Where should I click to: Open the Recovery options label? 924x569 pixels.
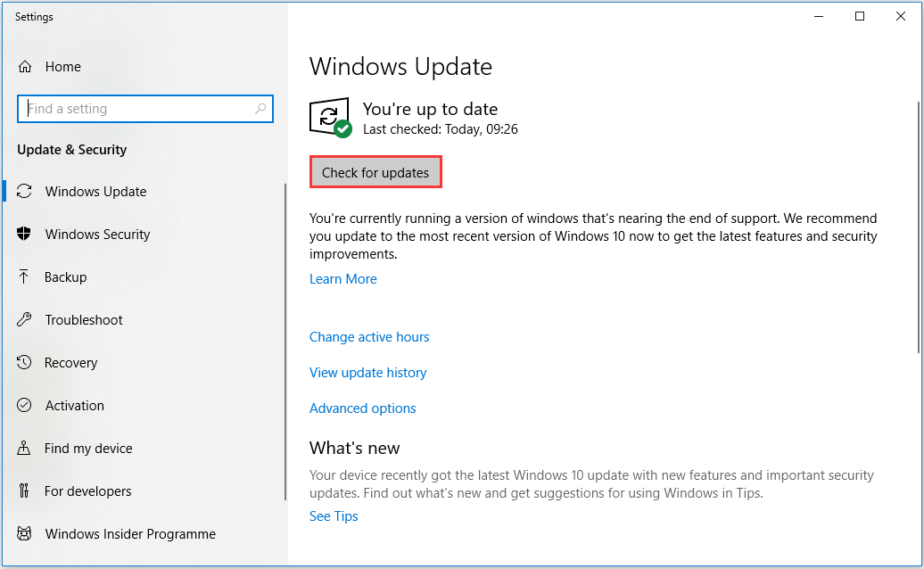70,363
